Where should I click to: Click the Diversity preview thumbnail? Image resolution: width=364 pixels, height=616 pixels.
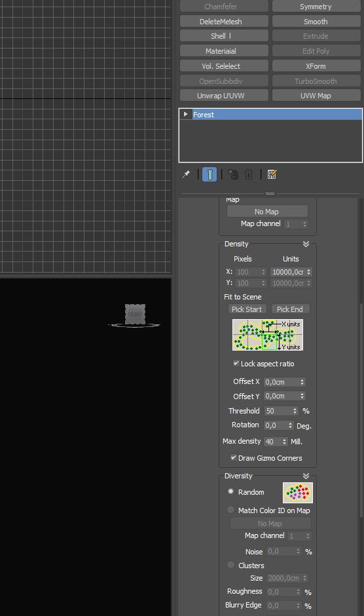298,493
